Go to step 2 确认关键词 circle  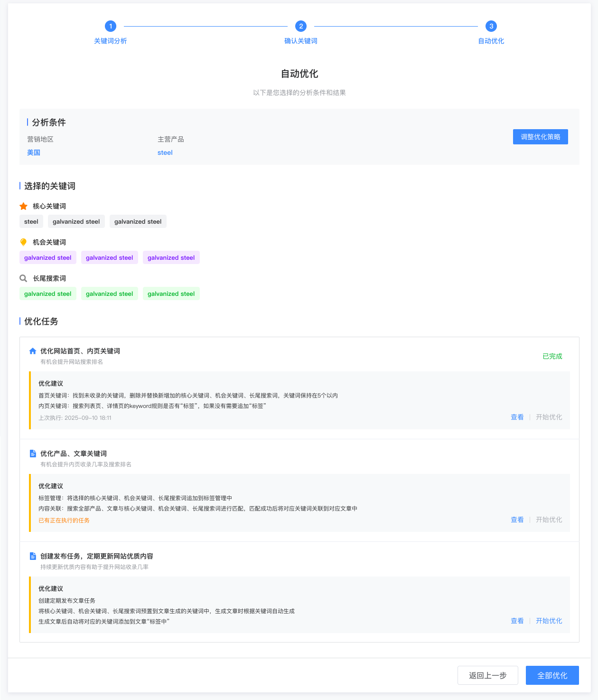[x=301, y=26]
